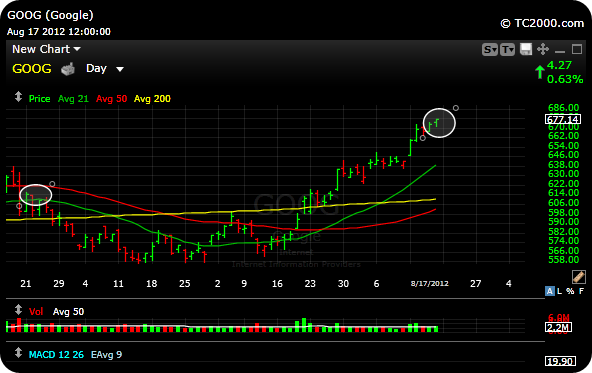Switch to % percent scale
Screen dimensions: 592x373
click(570, 291)
